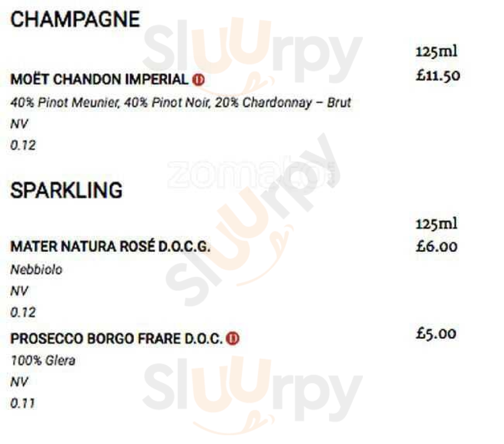Screen dimensions: 504x444
Task: Click the 125ml label under Champagne
Action: tap(436, 51)
